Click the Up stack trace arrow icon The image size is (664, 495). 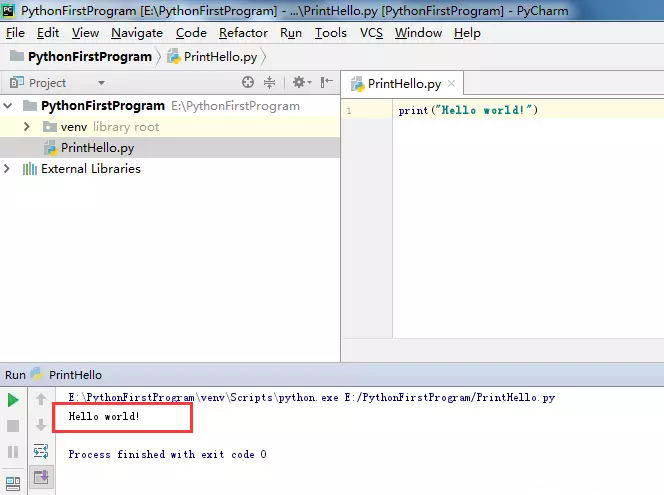point(41,399)
